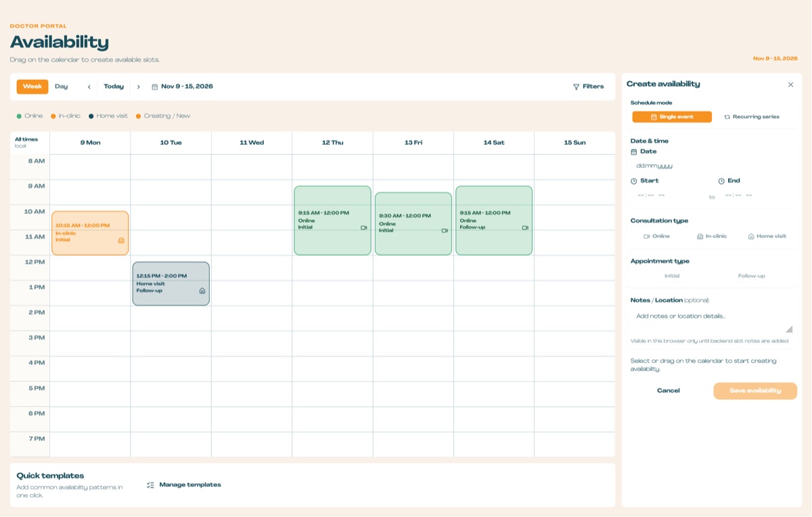
Task: Click the building icon in Monday's In-clinic slot
Action: click(x=121, y=240)
